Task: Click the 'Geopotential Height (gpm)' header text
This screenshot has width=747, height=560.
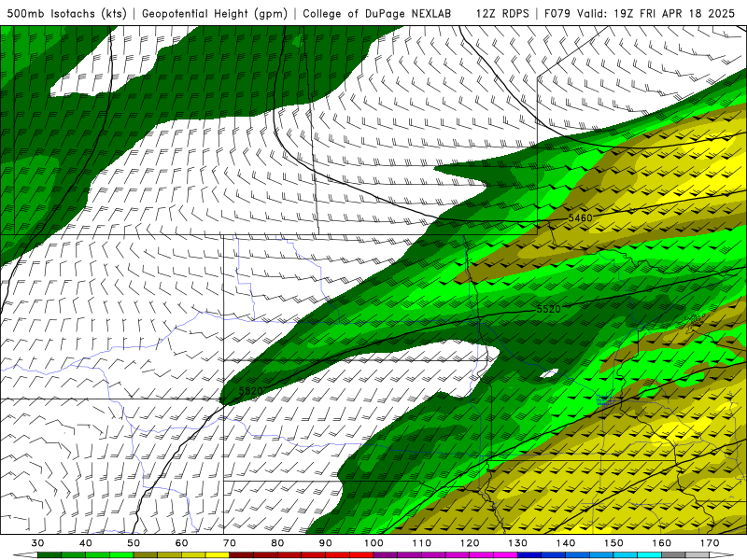Action: click(215, 13)
